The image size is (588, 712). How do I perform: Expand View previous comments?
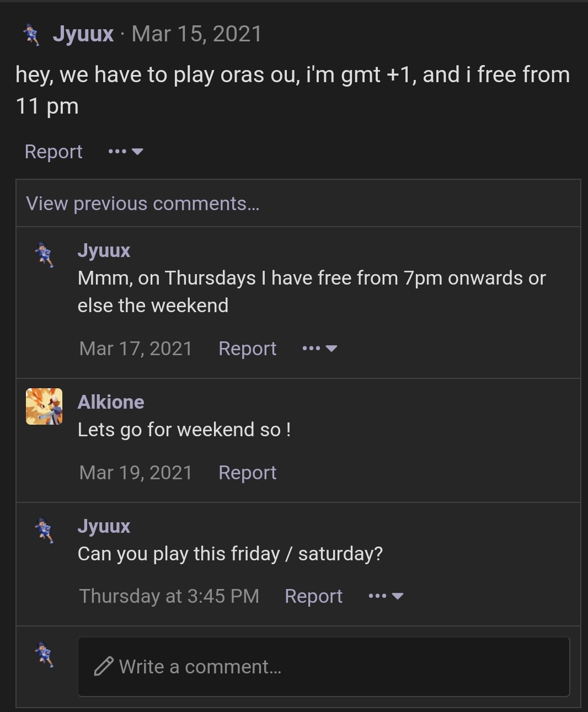[142, 204]
